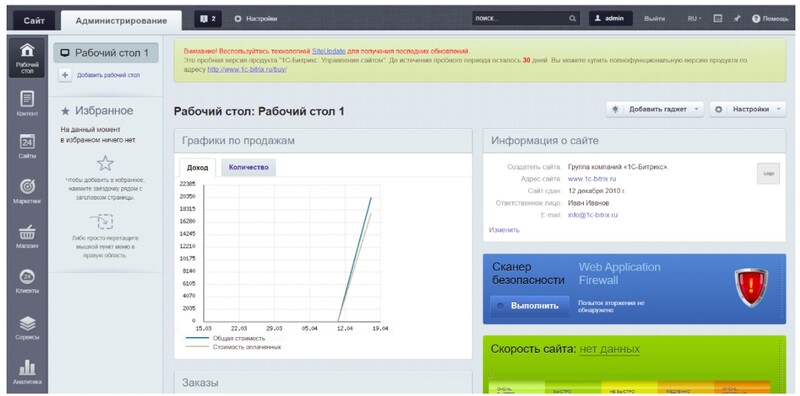Click the site speed color scale bar

(x=630, y=387)
